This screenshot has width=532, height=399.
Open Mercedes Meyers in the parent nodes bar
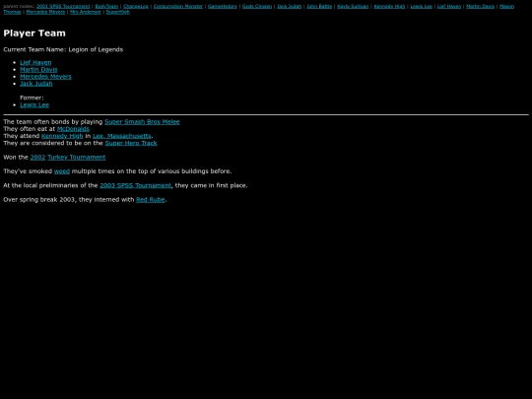[45, 12]
